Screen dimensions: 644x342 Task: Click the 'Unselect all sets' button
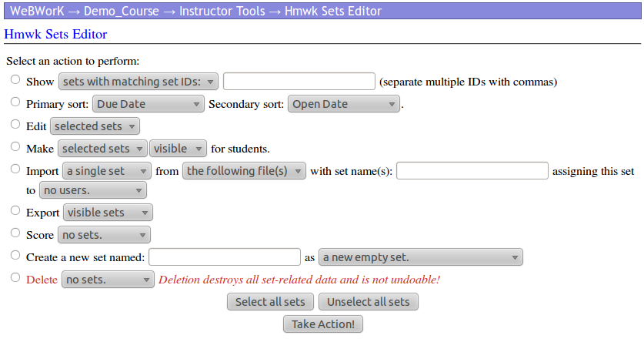(369, 302)
